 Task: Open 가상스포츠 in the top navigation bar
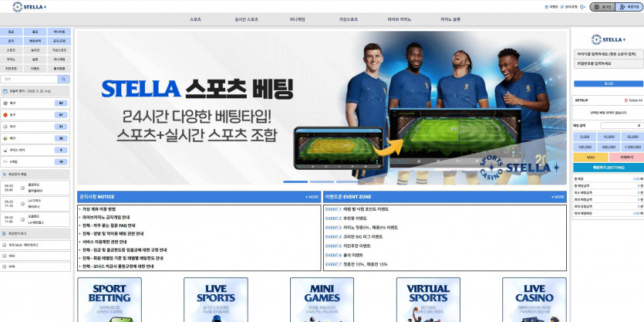coord(349,19)
